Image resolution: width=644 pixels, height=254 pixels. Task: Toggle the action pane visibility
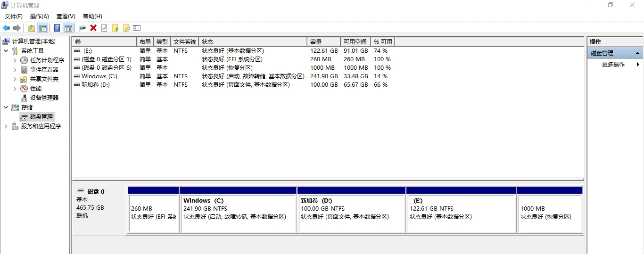[x=68, y=28]
